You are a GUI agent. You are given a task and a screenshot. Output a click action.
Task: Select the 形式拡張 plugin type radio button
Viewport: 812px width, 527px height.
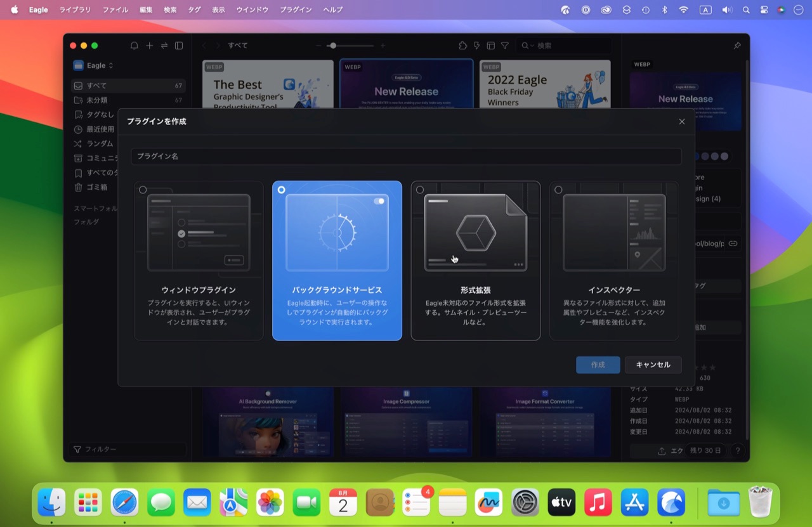coord(419,190)
